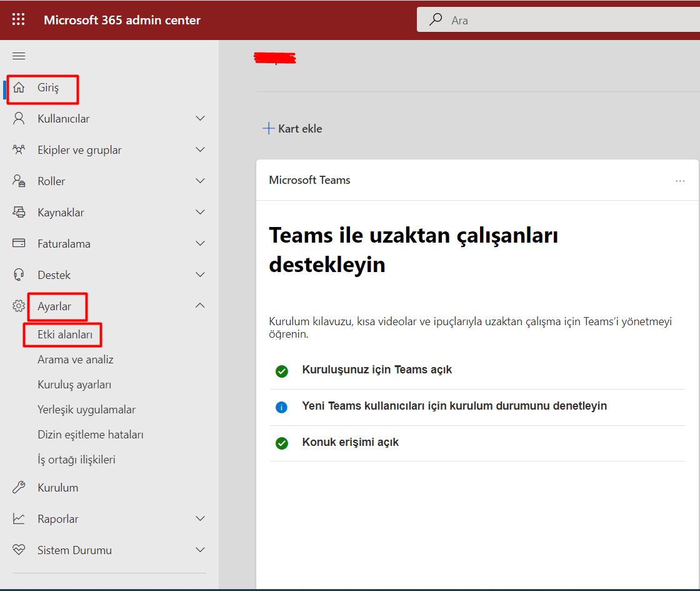Open Kuruluşunuz için Teams açık item
The height and width of the screenshot is (591, 700).
377,370
